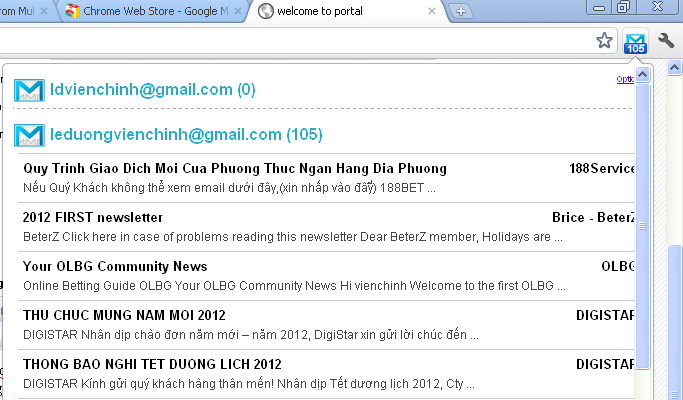Close the tab ending in Mul

pos(44,11)
